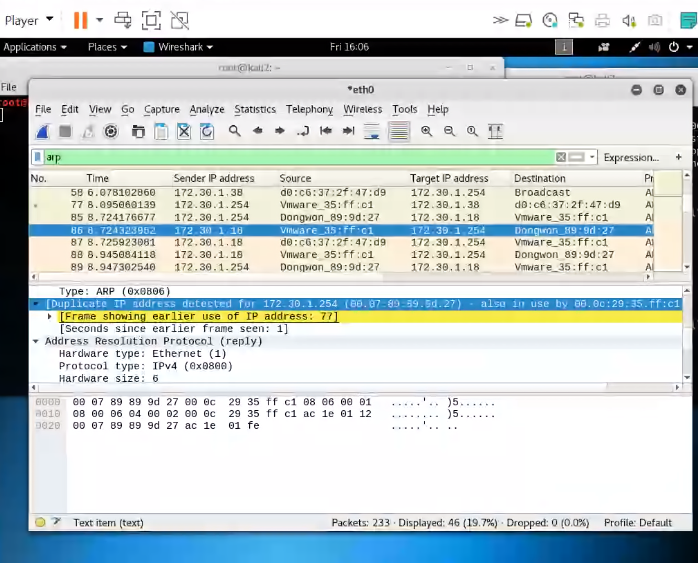Viewport: 698px width, 563px height.
Task: Open the Help menu
Action: (438, 109)
